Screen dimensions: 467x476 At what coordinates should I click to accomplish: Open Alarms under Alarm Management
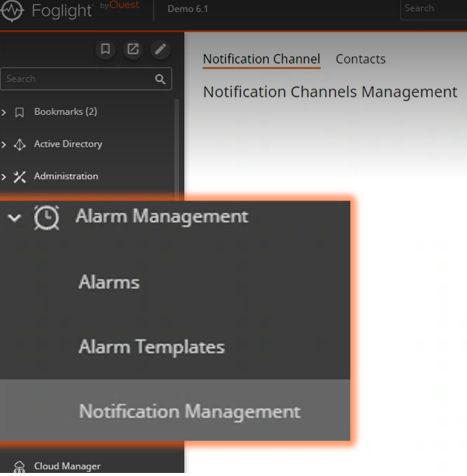109,282
